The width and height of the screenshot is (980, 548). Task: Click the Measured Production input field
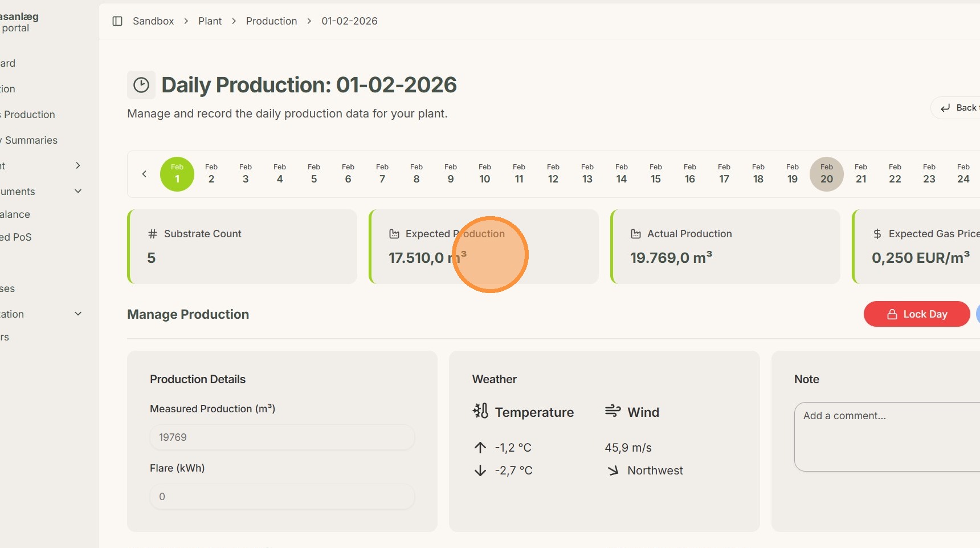[282, 437]
